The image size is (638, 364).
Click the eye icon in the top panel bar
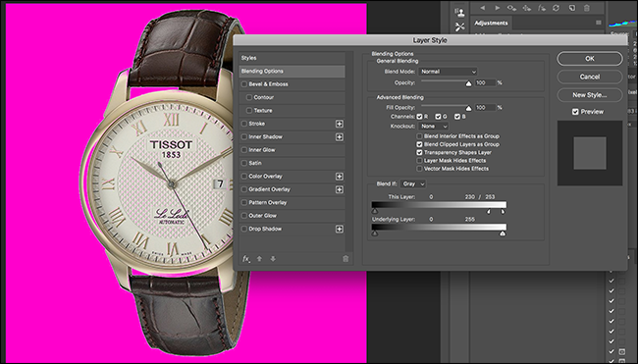(511, 8)
